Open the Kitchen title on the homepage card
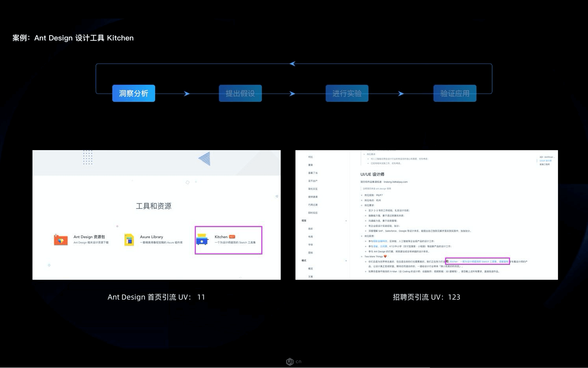 221,237
